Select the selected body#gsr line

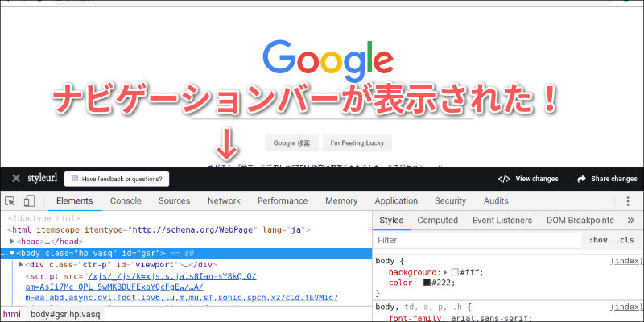coord(186,254)
